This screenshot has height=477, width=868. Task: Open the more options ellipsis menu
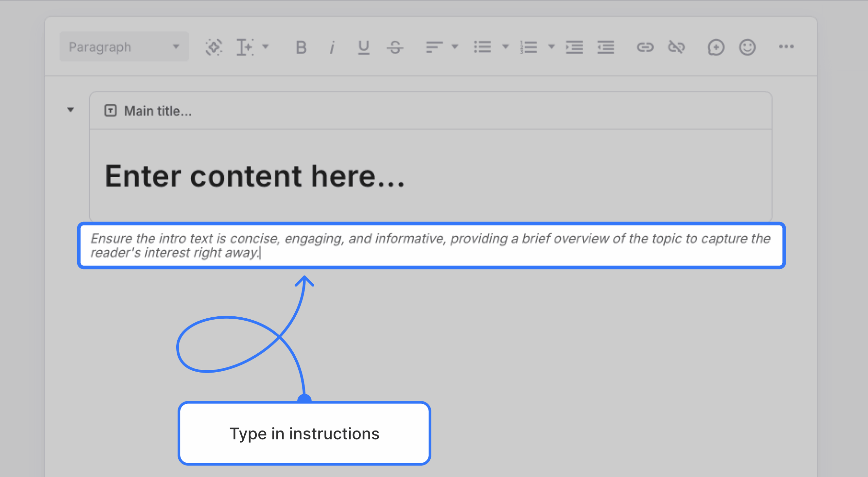coord(787,47)
